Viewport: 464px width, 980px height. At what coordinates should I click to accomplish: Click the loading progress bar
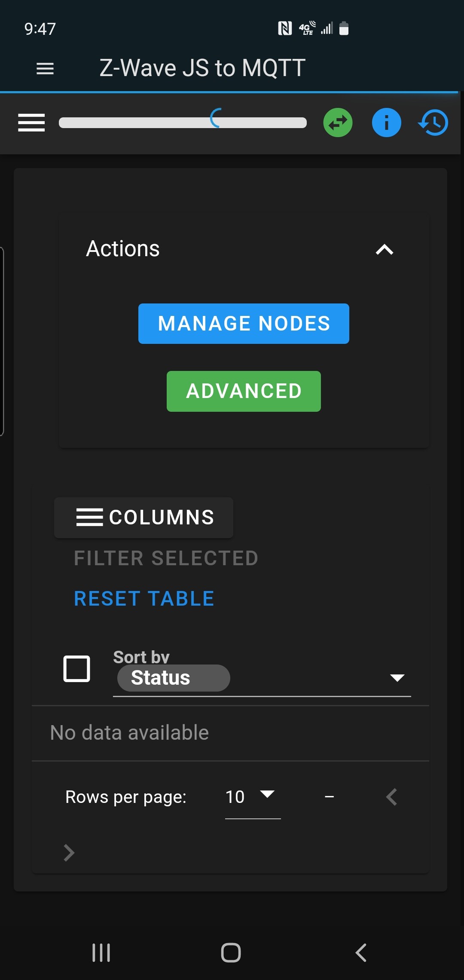tap(183, 123)
